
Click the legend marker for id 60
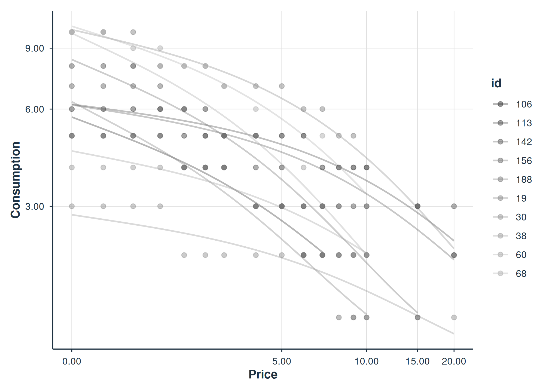(500, 255)
